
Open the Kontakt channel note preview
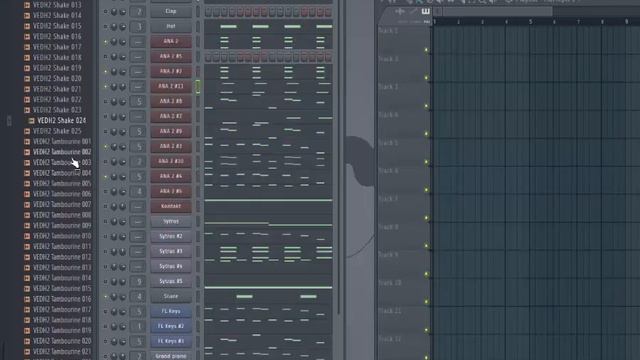tap(268, 206)
